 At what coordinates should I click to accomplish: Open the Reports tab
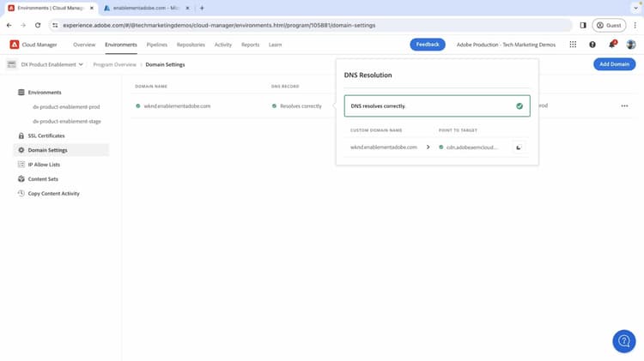pyautogui.click(x=250, y=45)
